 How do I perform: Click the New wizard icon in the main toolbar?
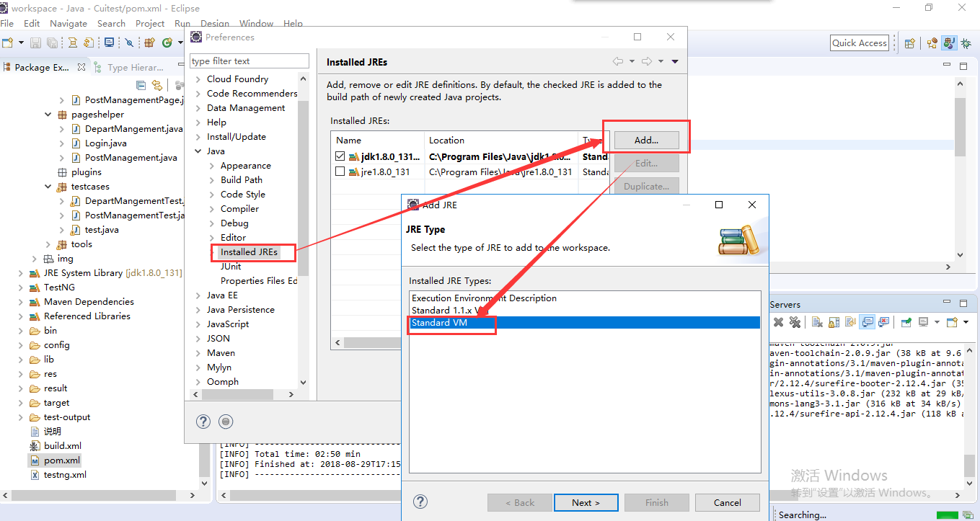pos(9,43)
